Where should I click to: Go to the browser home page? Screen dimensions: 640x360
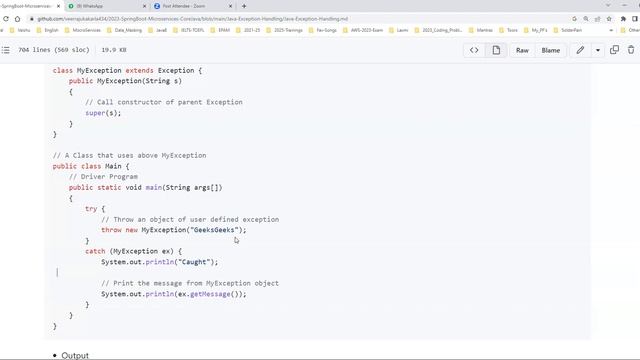(x=17, y=19)
